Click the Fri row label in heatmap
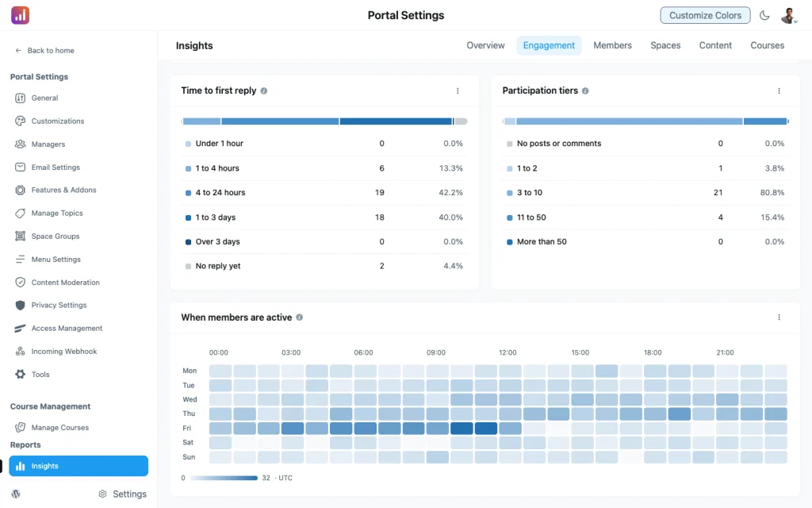 pos(186,428)
